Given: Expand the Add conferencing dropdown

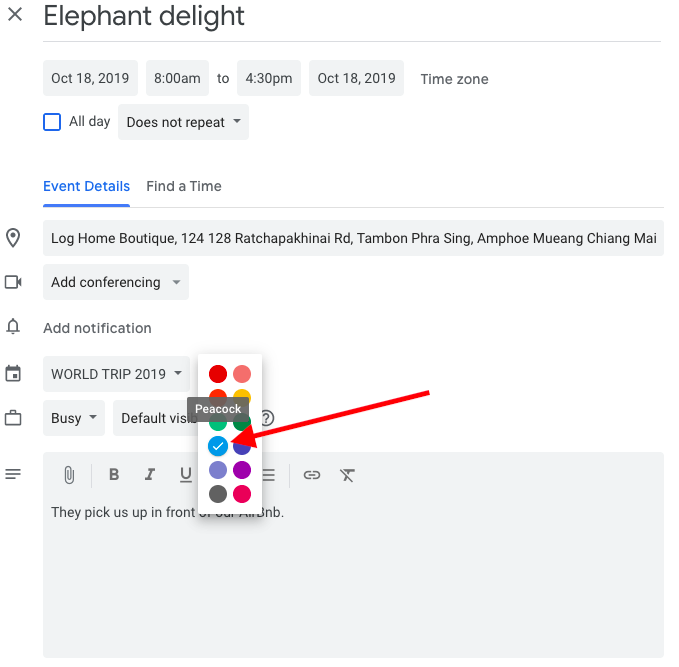Looking at the screenshot, I should point(115,282).
